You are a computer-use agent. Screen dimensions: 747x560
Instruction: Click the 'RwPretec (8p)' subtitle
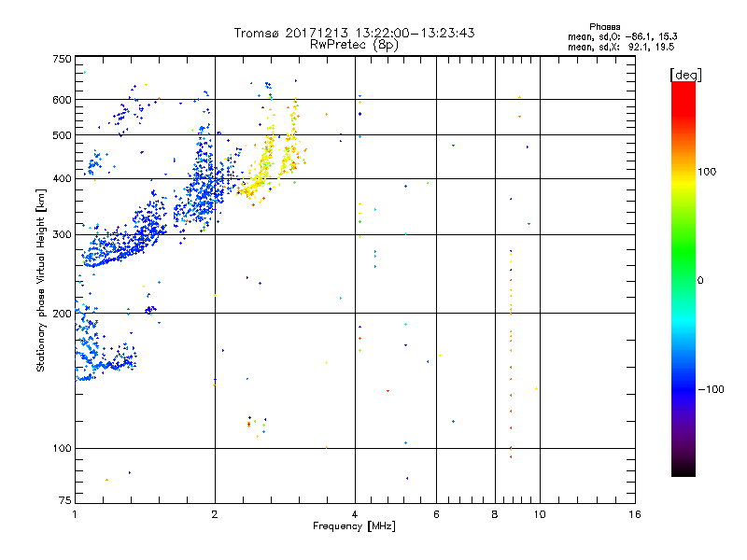pos(355,45)
